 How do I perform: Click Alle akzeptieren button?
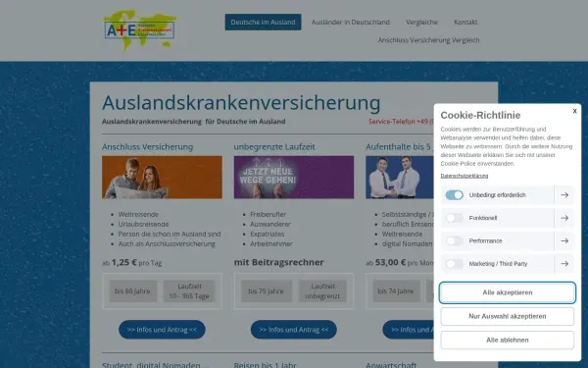508,292
